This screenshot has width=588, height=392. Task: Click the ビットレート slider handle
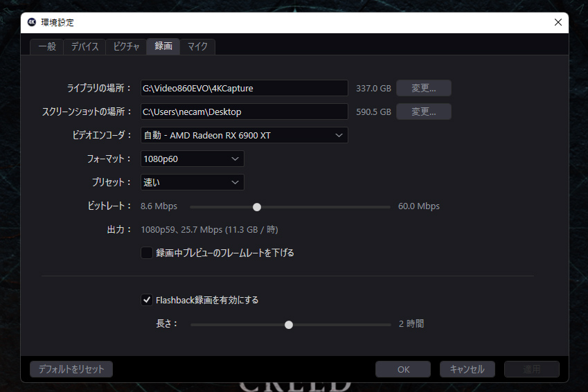[257, 207]
